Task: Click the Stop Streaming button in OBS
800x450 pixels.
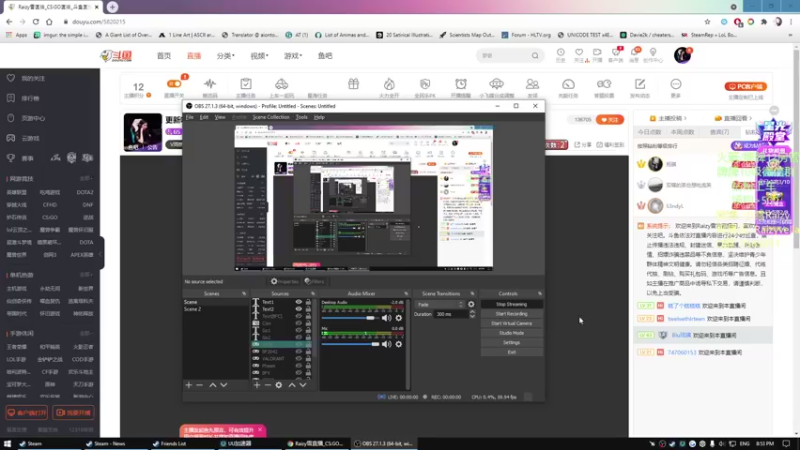Action: [511, 304]
